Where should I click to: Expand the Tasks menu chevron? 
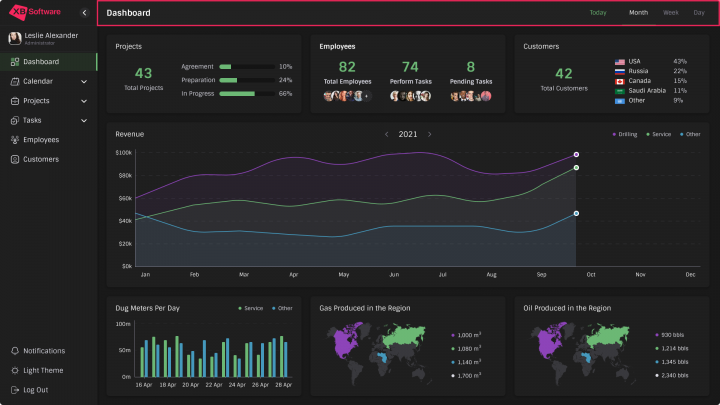tap(84, 120)
